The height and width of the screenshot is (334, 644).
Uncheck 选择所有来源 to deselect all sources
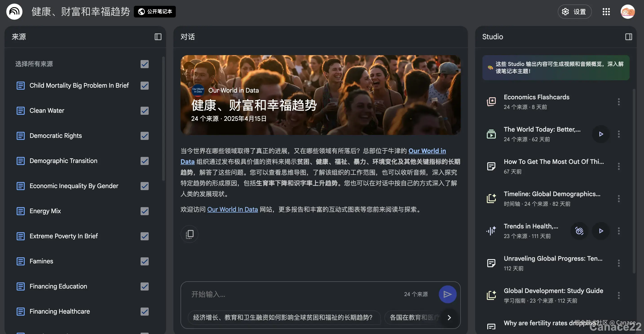click(x=145, y=64)
